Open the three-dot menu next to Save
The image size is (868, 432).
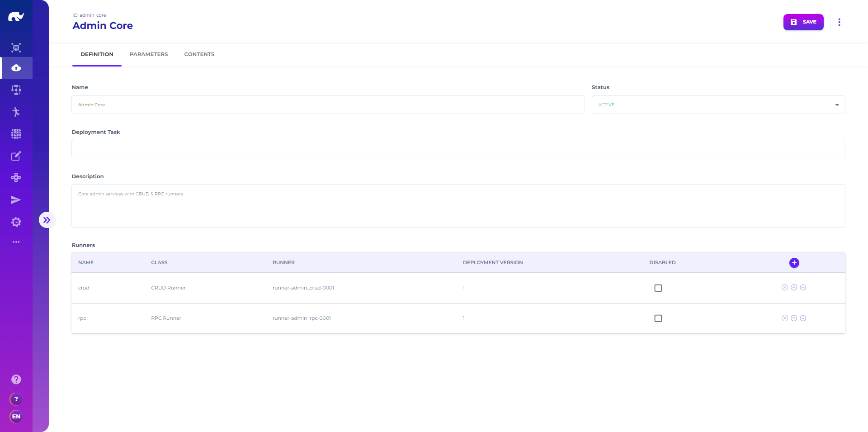(839, 22)
